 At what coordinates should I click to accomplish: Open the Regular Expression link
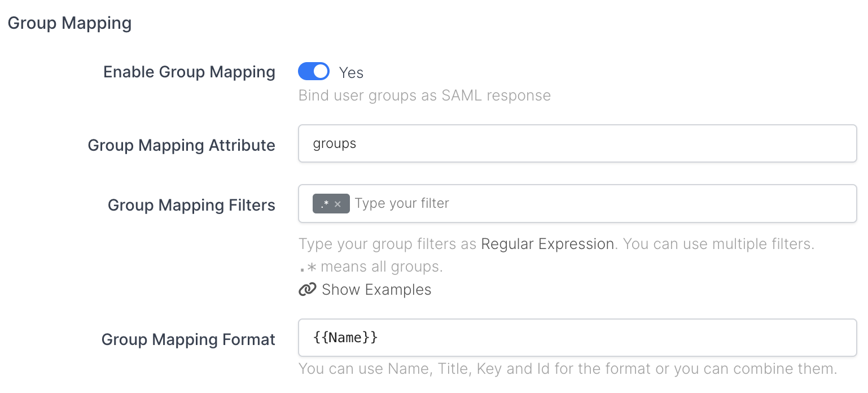547,244
